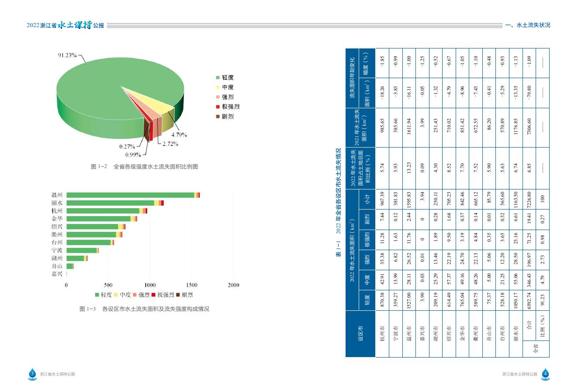Pick the red 极强烈 swatch in pie legend
The width and height of the screenshot is (578, 392).
tap(217, 107)
